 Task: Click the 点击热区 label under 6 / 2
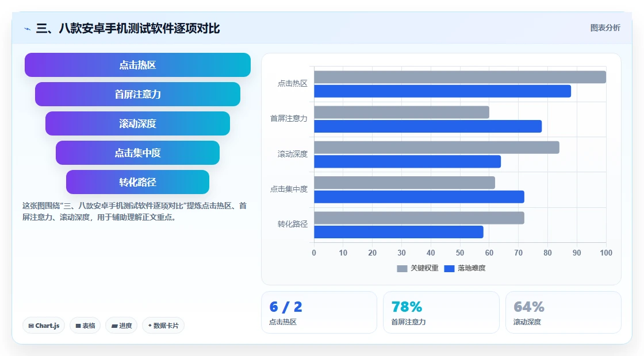point(282,322)
